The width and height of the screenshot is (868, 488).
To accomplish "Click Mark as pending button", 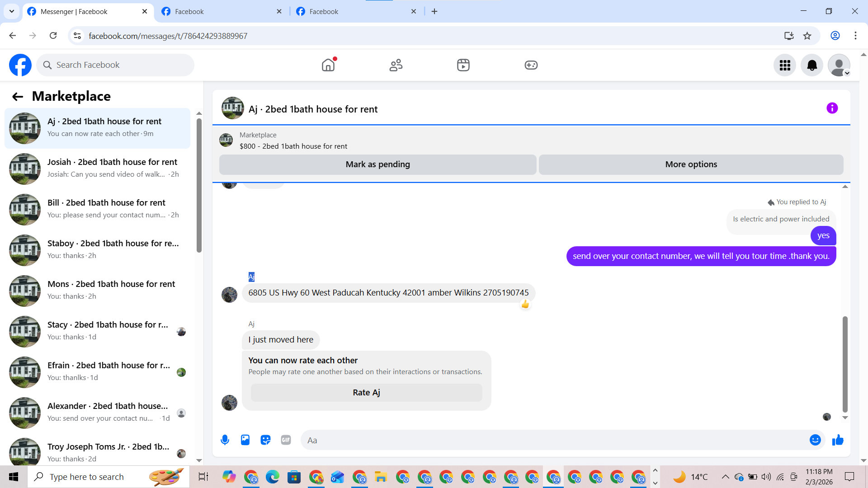I will click(377, 164).
